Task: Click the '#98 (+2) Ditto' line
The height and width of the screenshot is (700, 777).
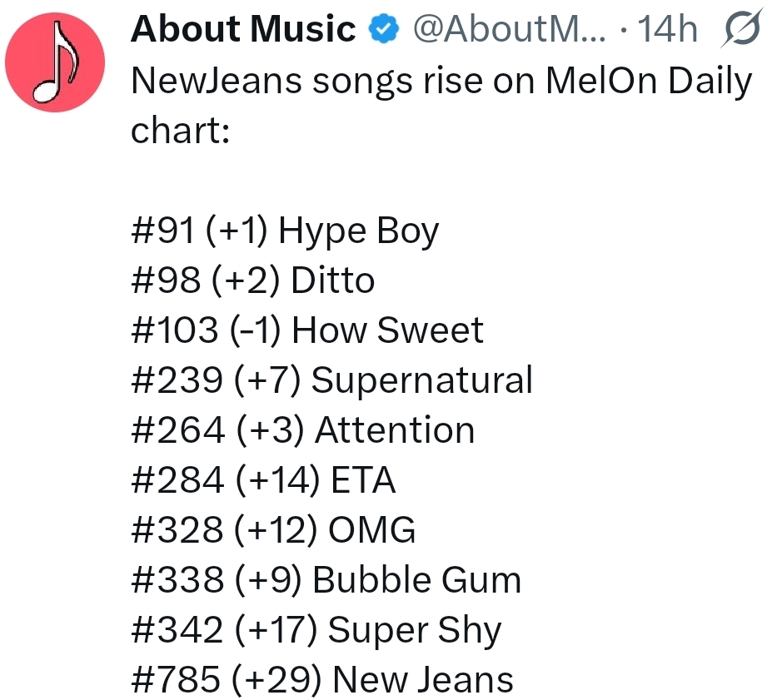Action: (x=253, y=281)
